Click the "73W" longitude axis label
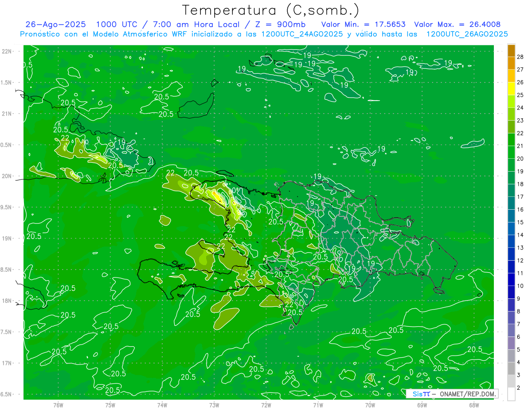Viewport: 532px width, 411px height. (214, 405)
